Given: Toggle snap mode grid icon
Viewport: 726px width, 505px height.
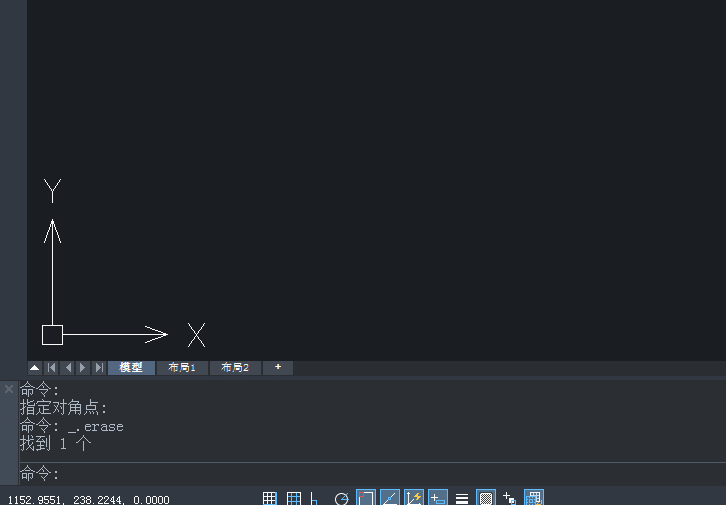Looking at the screenshot, I should (269, 498).
